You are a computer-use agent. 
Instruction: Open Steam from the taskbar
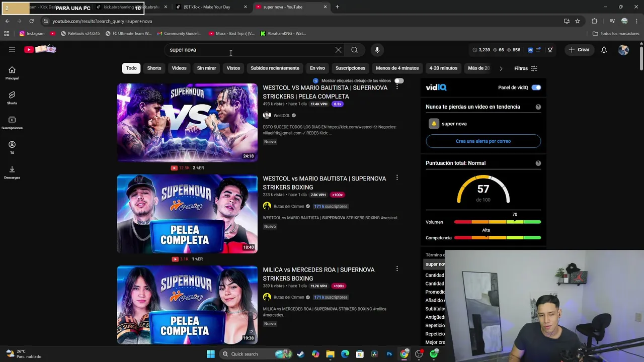point(300,354)
